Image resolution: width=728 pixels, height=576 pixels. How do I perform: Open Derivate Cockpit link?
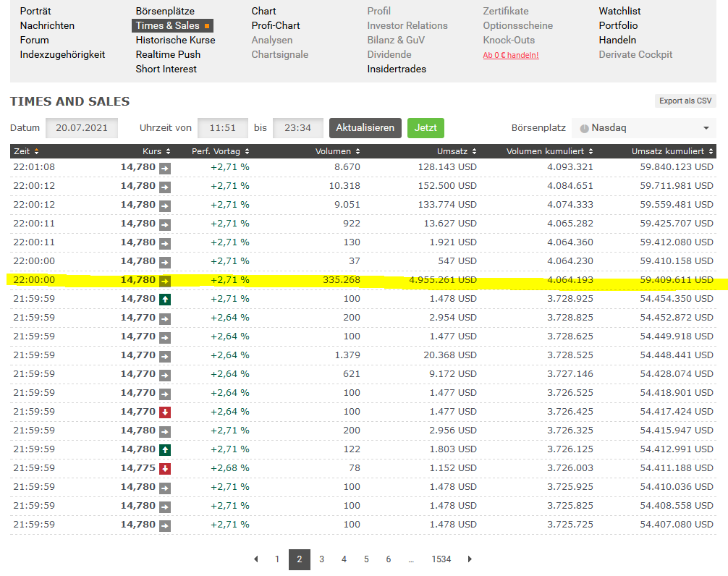pyautogui.click(x=635, y=54)
